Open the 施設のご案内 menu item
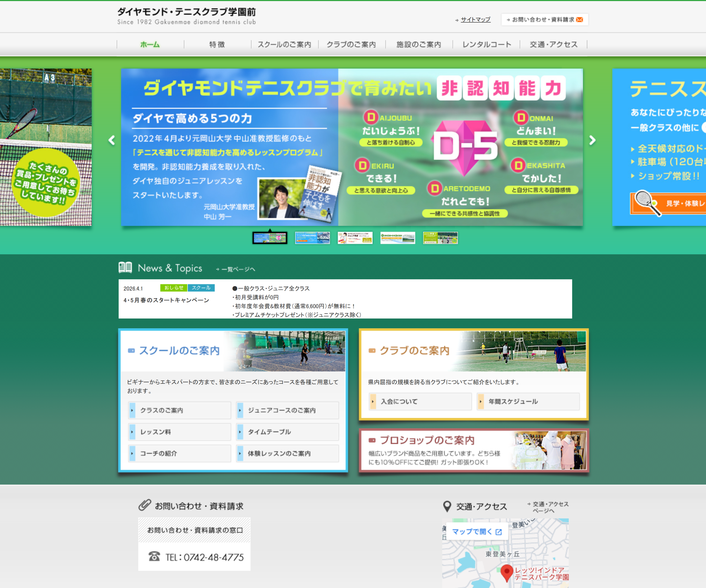This screenshot has height=588, width=706. pyautogui.click(x=419, y=44)
